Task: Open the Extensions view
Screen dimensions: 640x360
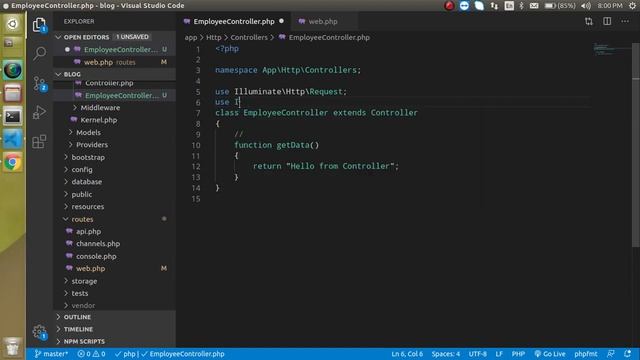Action: click(39, 142)
